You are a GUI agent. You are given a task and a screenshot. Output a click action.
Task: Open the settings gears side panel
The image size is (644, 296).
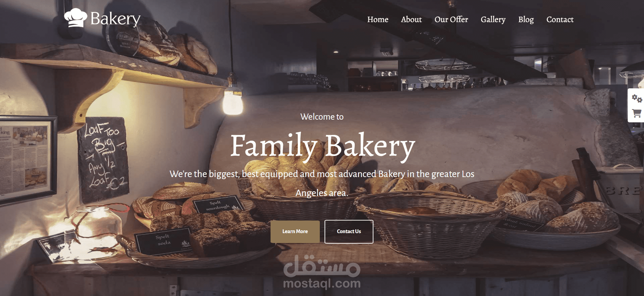(x=637, y=99)
